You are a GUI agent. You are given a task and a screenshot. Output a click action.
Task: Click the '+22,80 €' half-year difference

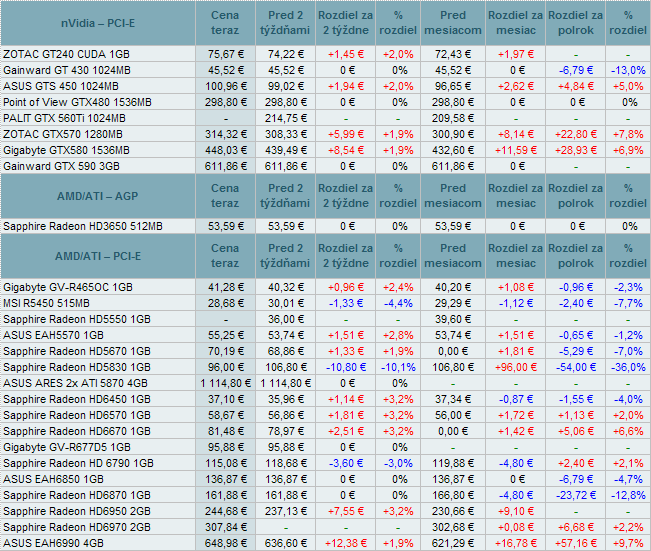tap(576, 135)
